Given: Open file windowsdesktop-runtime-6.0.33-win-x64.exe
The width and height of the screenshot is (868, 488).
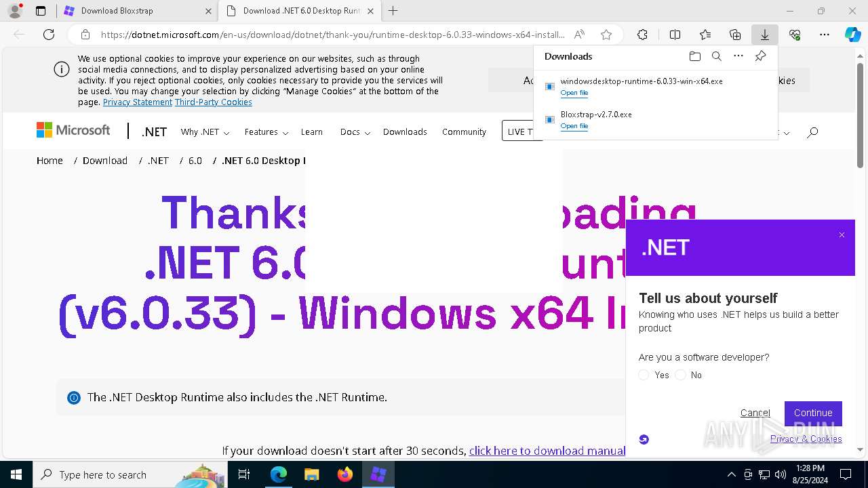Looking at the screenshot, I should click(x=574, y=93).
